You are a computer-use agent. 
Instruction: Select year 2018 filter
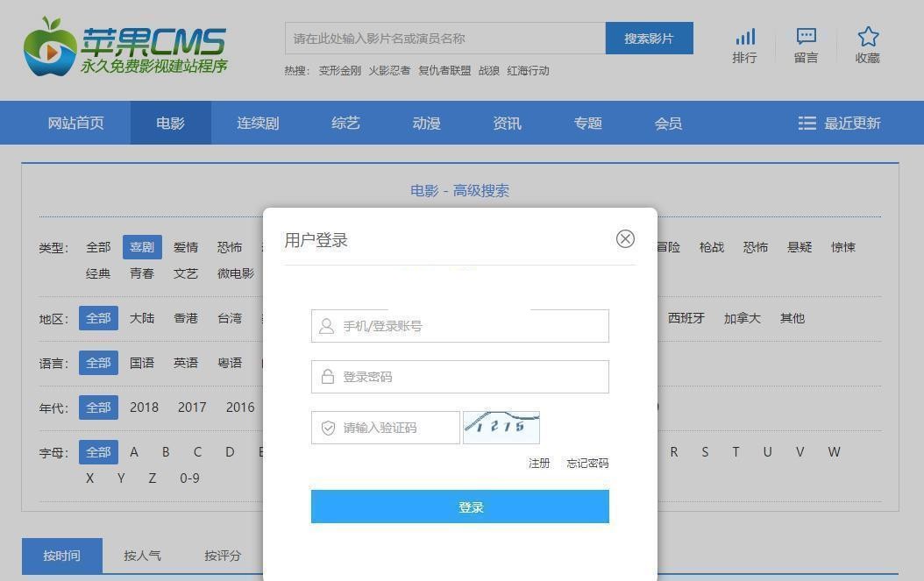click(145, 407)
